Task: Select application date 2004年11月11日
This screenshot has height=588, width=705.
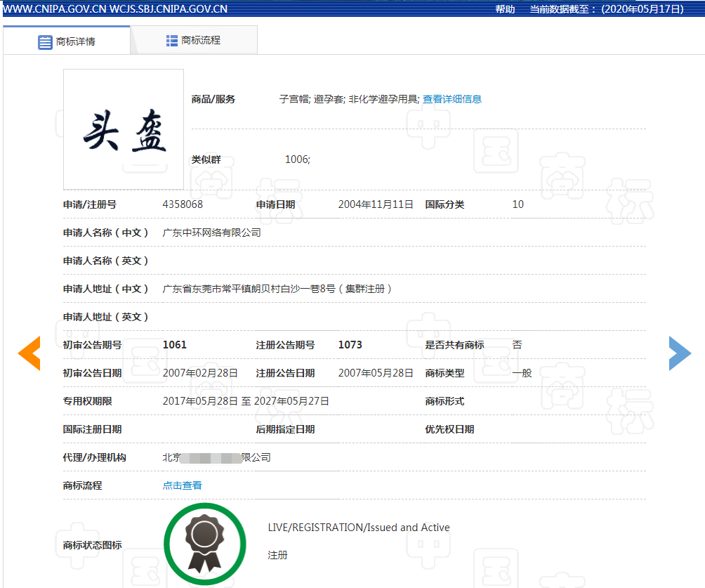Action: [376, 204]
